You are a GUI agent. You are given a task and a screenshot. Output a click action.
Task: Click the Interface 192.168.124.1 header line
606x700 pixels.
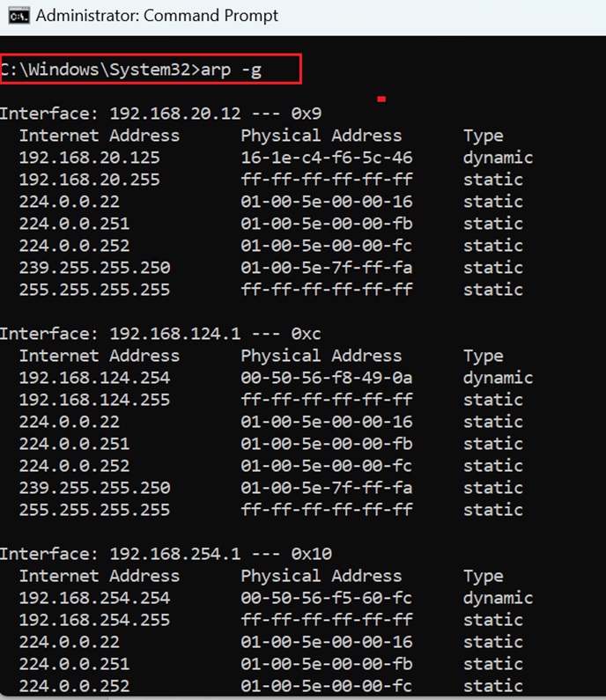click(x=161, y=334)
